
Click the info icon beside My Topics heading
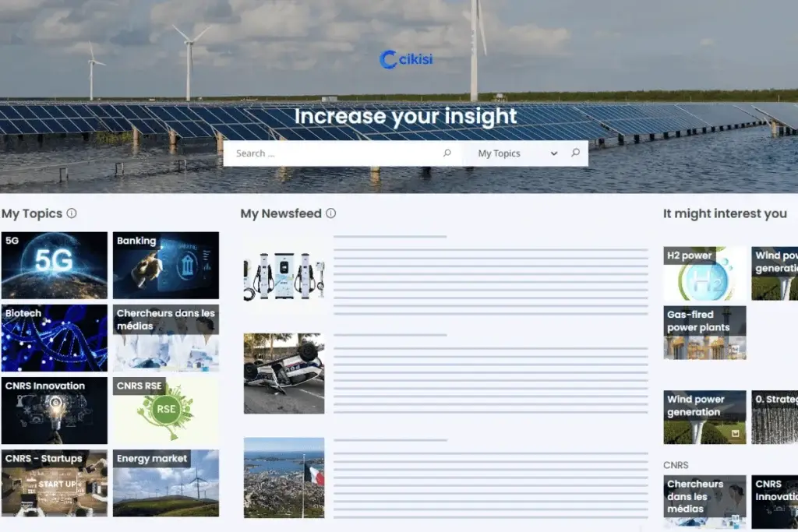point(72,213)
